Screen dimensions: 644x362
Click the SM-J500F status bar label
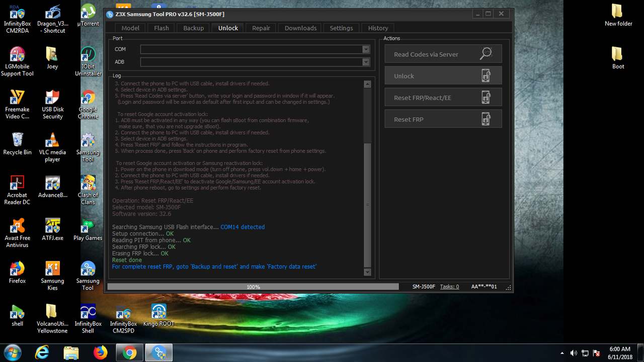(424, 287)
